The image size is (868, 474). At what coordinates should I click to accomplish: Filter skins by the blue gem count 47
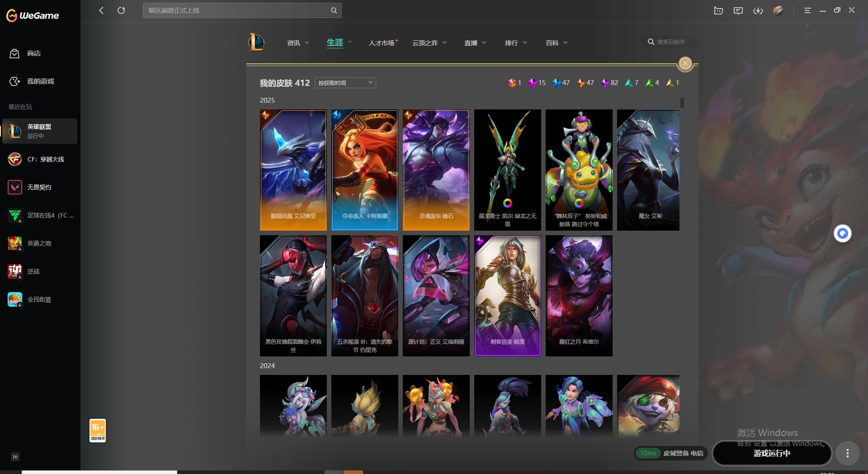tap(561, 83)
